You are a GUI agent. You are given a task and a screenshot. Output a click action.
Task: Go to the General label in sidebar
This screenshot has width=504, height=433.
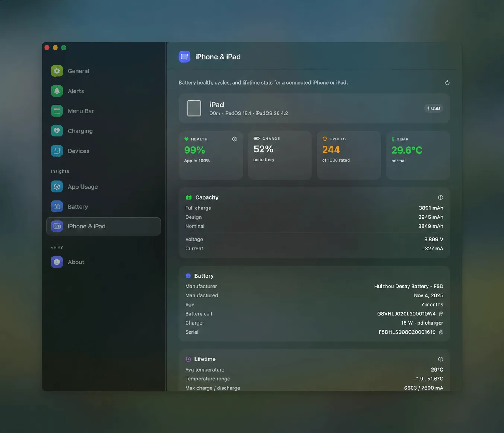point(78,71)
